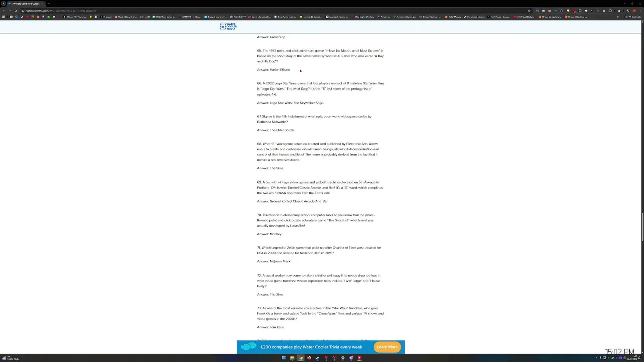Open the tab search dropdown
The width and height of the screenshot is (644, 362).
coord(3,4)
